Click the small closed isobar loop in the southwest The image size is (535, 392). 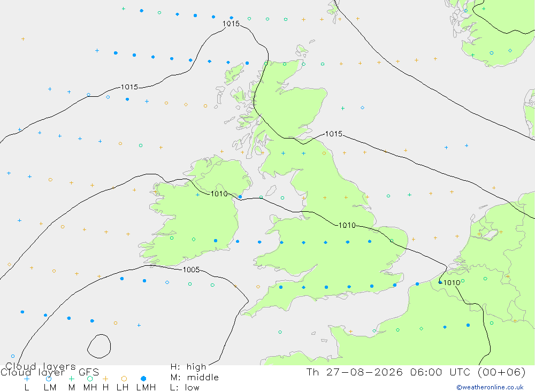click(99, 347)
